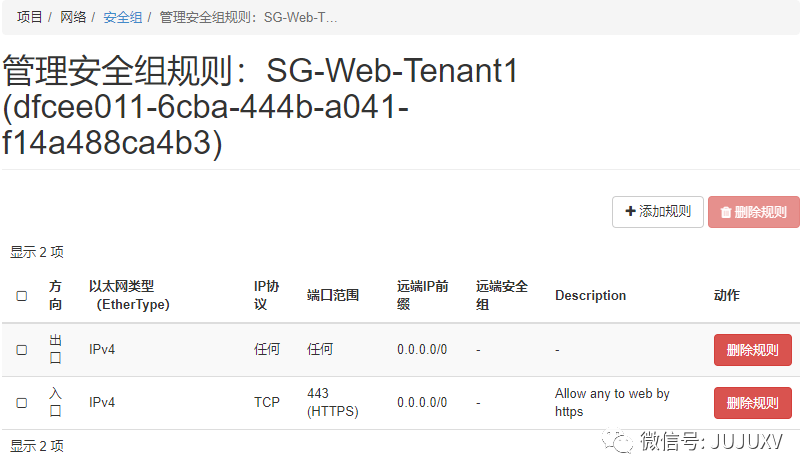Click the 443 (HTTPS) port range cell
Screen dimensions: 808x476
332,403
